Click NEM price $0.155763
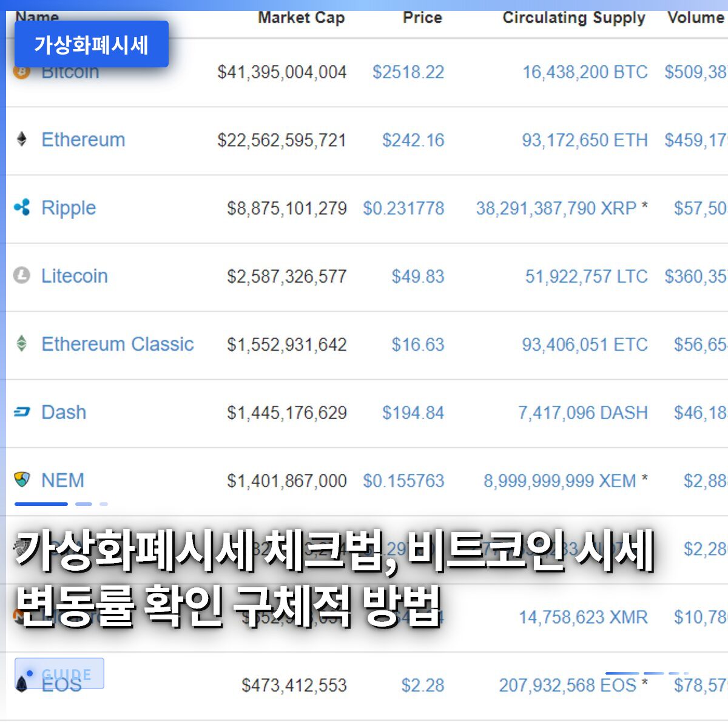Image resolution: width=728 pixels, height=728 pixels. point(403,481)
